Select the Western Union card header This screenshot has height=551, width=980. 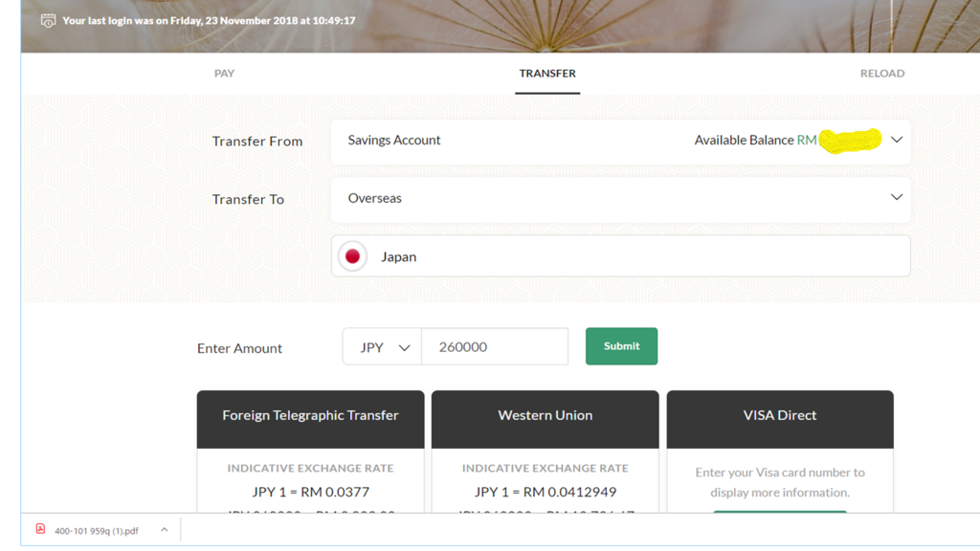pos(545,419)
